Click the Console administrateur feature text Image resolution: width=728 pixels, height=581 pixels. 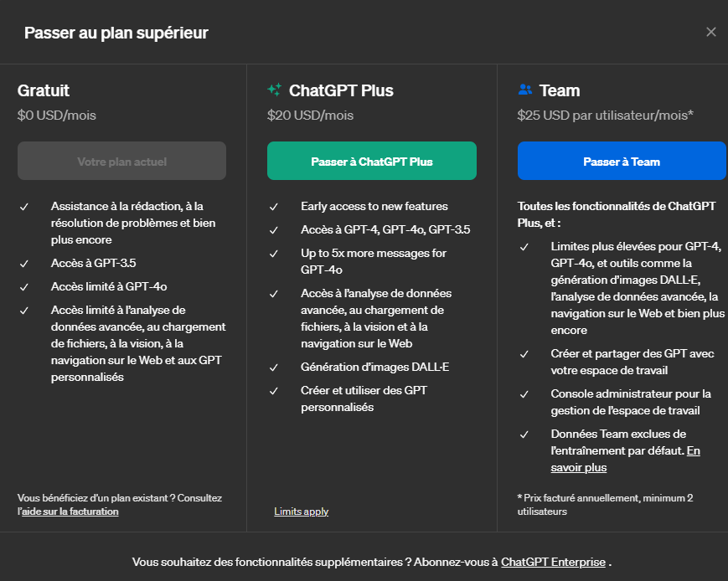pos(631,402)
